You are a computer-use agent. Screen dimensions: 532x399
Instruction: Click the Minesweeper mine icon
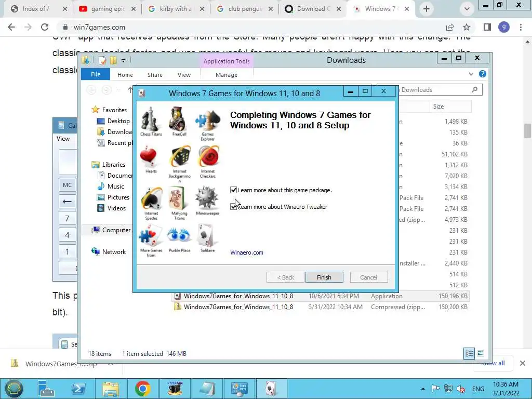pos(207,198)
